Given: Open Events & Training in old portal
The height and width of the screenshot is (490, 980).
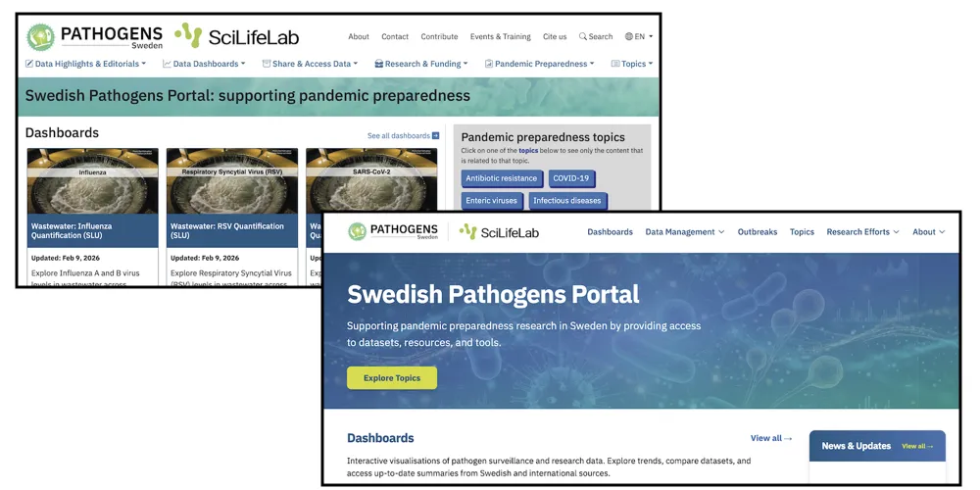Looking at the screenshot, I should pos(501,37).
